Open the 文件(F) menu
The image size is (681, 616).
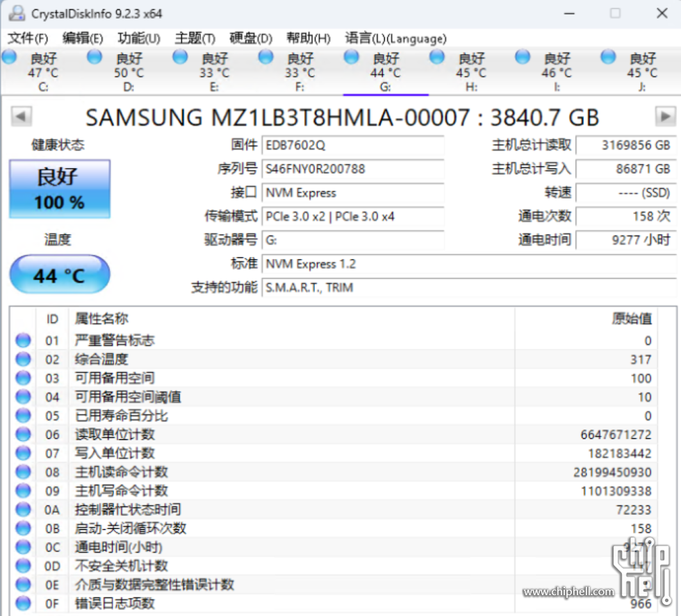(28, 39)
